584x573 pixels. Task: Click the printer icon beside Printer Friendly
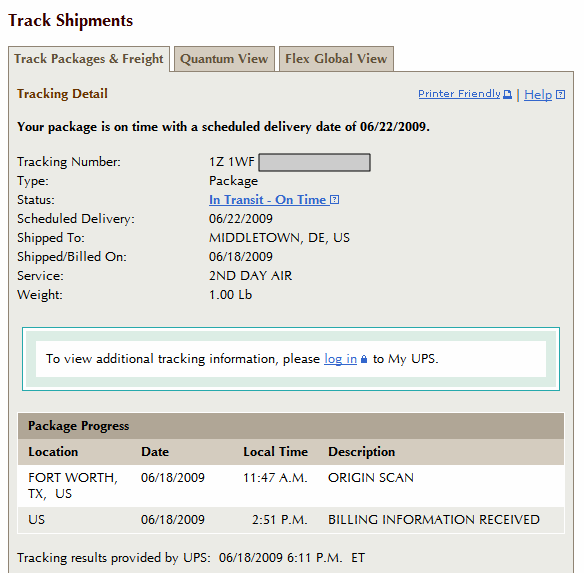507,94
